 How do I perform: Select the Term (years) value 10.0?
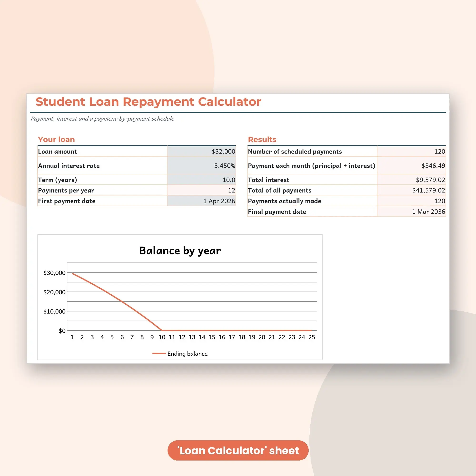coord(201,180)
